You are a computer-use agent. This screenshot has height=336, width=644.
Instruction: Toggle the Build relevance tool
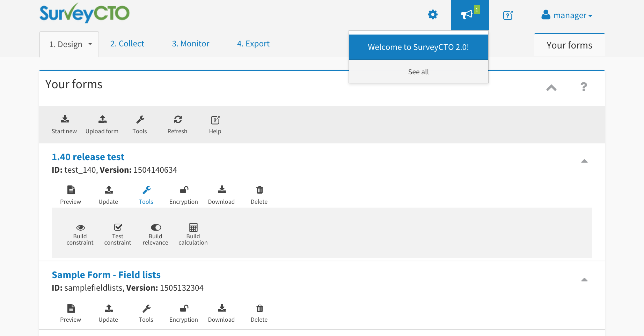pos(155,233)
